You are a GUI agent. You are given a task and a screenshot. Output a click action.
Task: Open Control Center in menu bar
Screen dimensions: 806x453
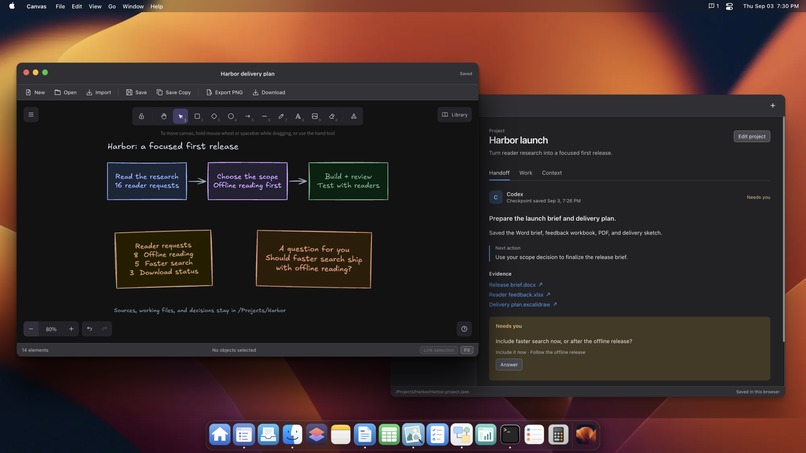[729, 6]
